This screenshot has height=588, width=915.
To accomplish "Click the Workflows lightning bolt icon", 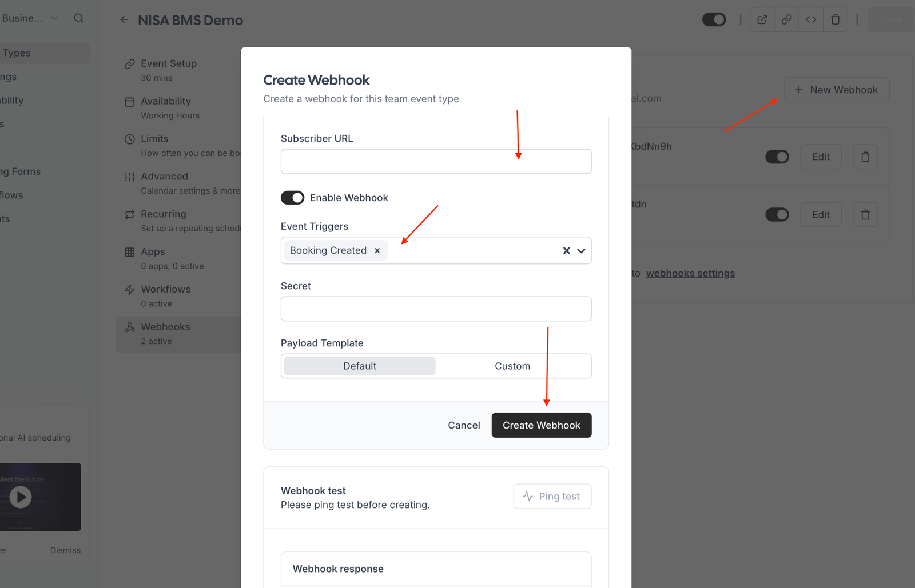I will tap(129, 289).
